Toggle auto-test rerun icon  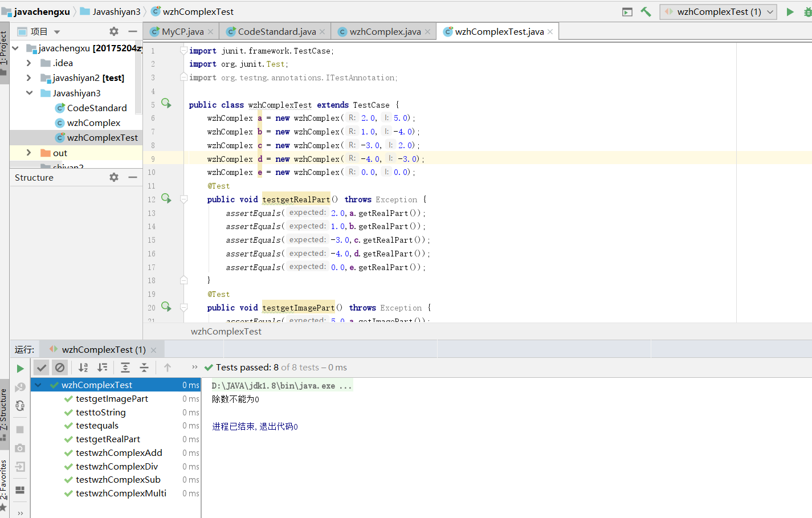[20, 406]
